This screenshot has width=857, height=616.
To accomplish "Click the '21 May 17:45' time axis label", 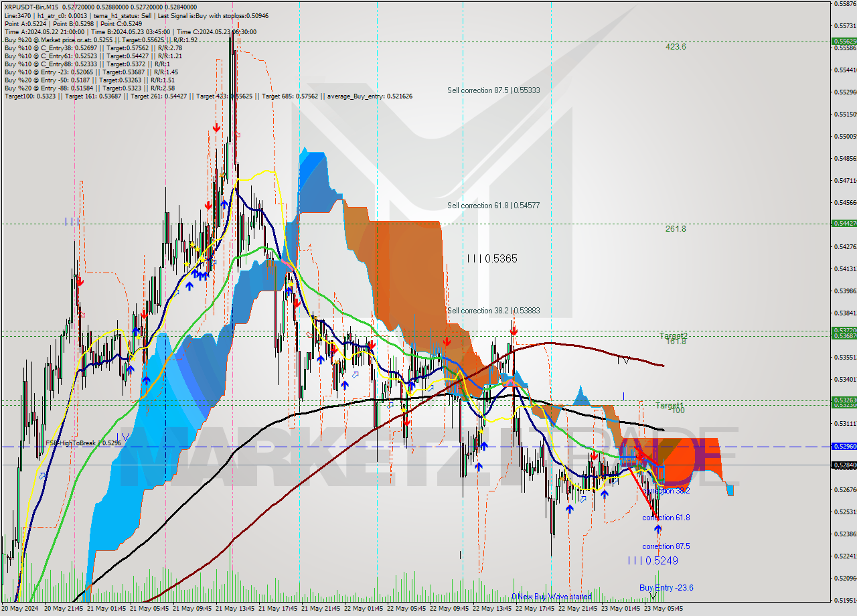I will [278, 609].
